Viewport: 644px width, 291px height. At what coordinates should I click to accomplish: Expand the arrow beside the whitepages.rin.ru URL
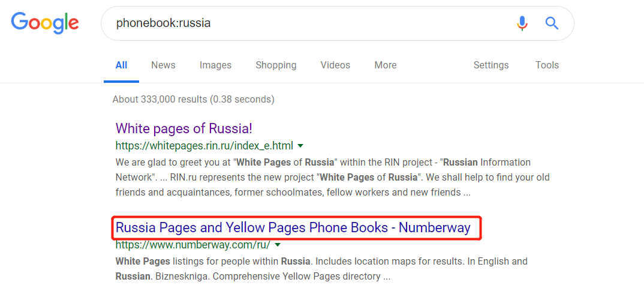[300, 146]
